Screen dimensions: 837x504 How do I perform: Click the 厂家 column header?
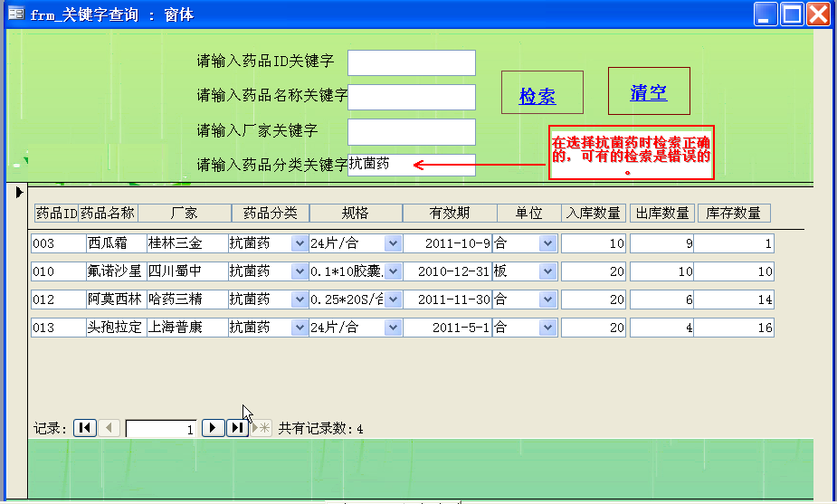click(185, 213)
